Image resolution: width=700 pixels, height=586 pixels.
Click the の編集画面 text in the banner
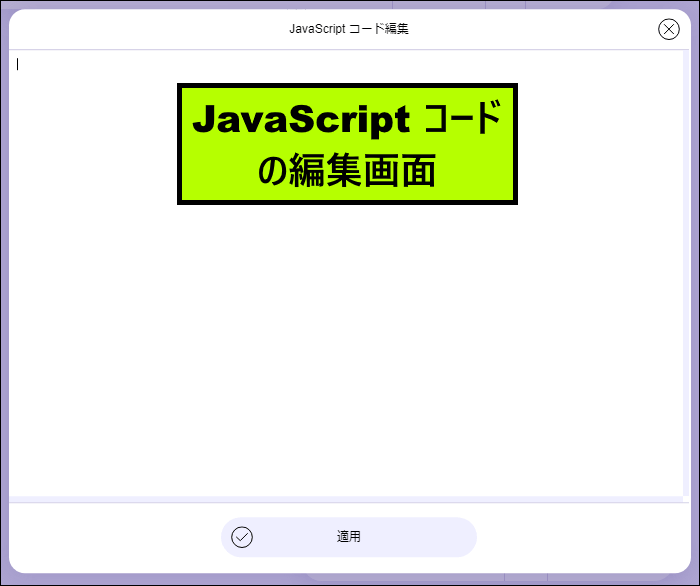point(347,171)
